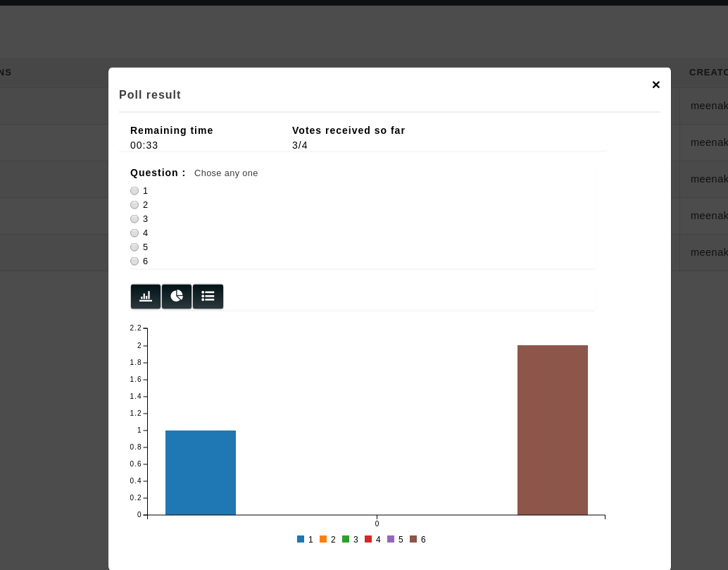Close the Poll result dialog
This screenshot has height=570, width=728.
pos(656,85)
